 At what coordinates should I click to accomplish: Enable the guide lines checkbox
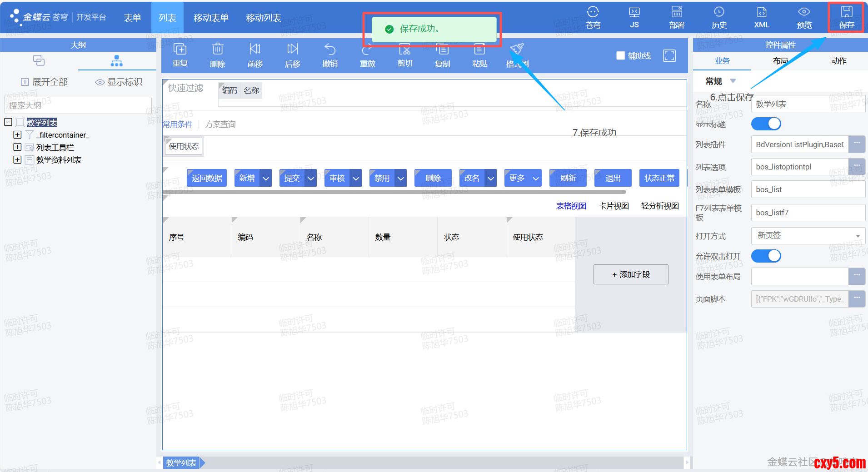click(x=621, y=55)
